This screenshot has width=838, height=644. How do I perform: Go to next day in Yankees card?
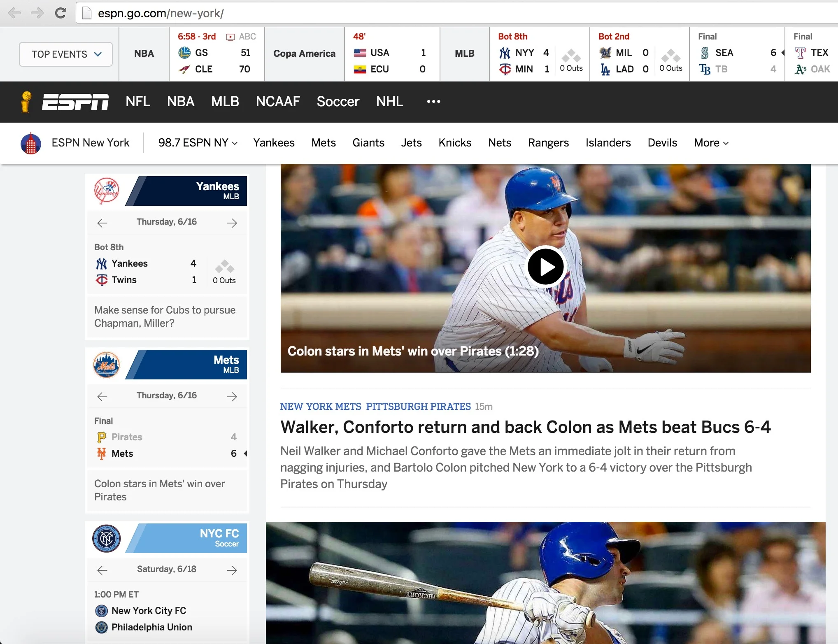coord(232,223)
